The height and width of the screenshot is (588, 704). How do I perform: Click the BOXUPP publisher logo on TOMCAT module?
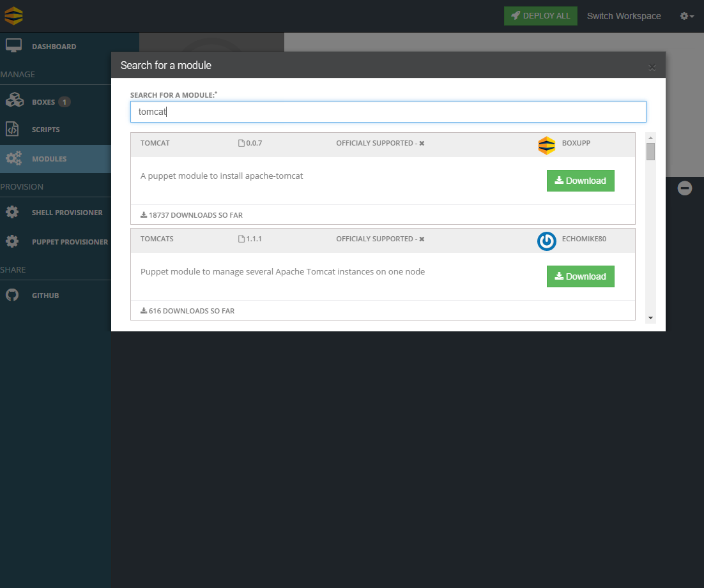pyautogui.click(x=546, y=146)
